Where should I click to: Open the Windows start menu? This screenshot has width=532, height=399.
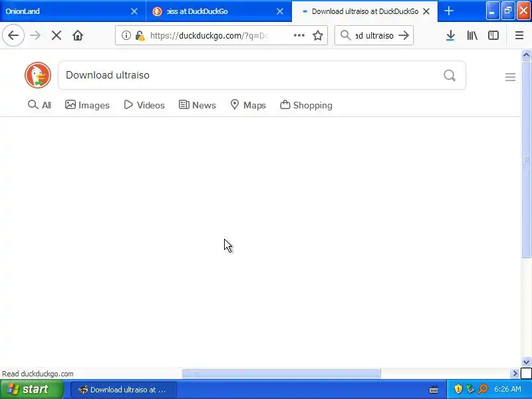(x=31, y=389)
